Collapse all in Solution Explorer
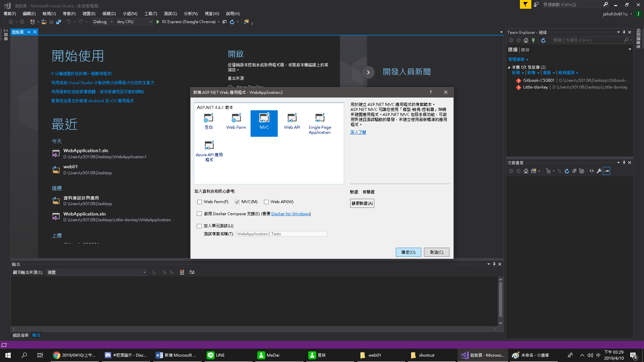The width and height of the screenshot is (644, 362). [574, 171]
